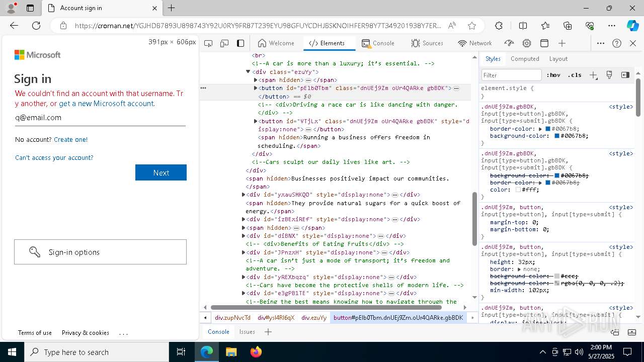The image size is (644, 362).
Task: Toggle computed styles sidebar icon
Action: click(625, 75)
